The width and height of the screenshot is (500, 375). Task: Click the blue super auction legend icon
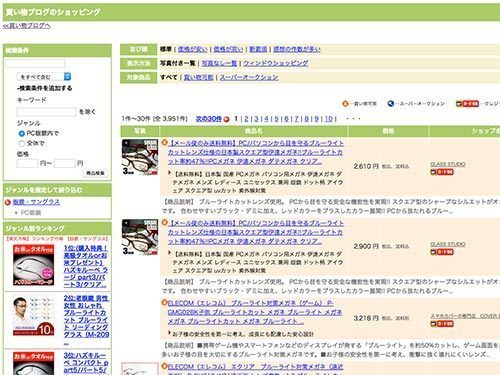pos(391,104)
